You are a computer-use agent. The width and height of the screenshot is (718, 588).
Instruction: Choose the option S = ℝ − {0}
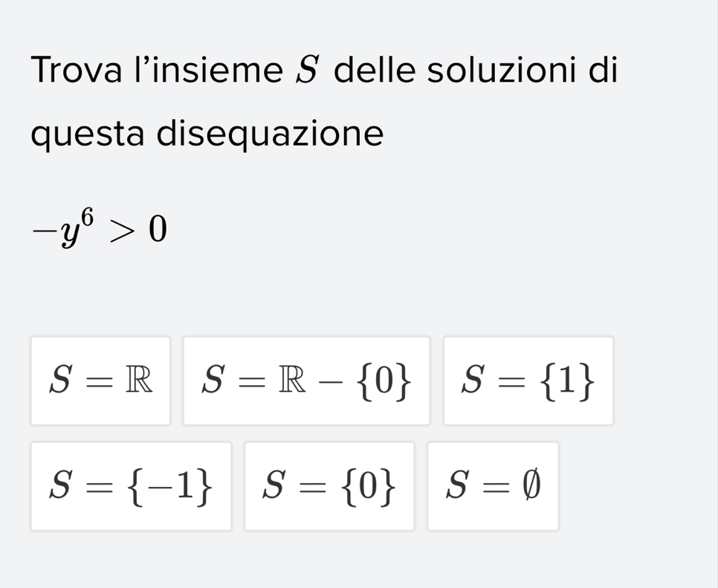pos(306,381)
